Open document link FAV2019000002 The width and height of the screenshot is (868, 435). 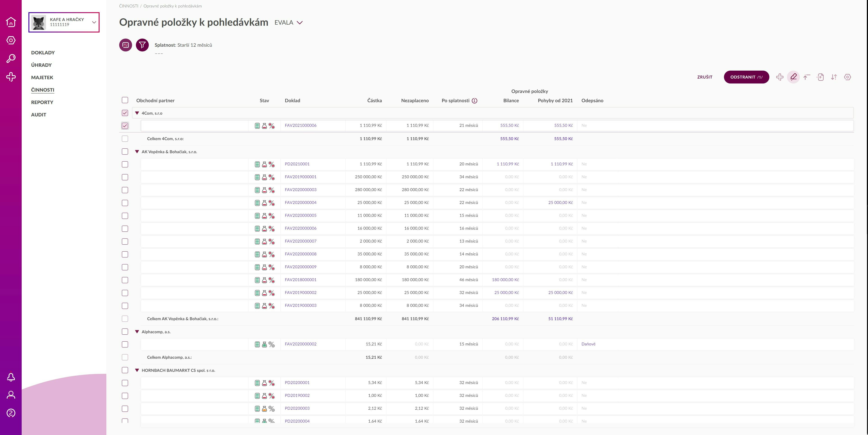(300, 293)
